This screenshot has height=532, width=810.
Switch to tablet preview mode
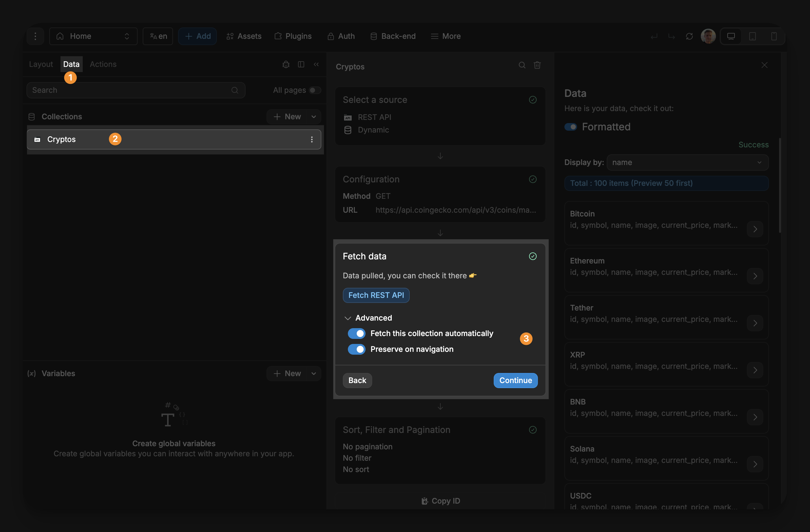(753, 36)
